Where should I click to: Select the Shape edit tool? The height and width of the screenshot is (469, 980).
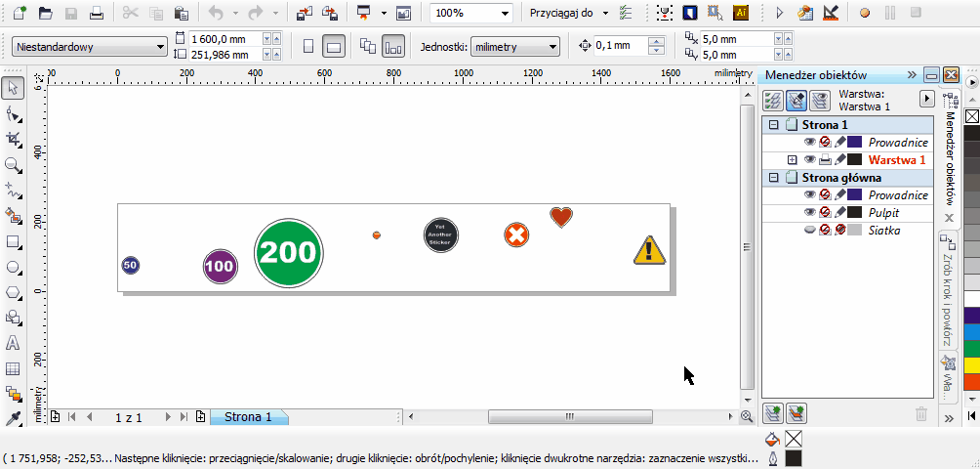[x=13, y=114]
